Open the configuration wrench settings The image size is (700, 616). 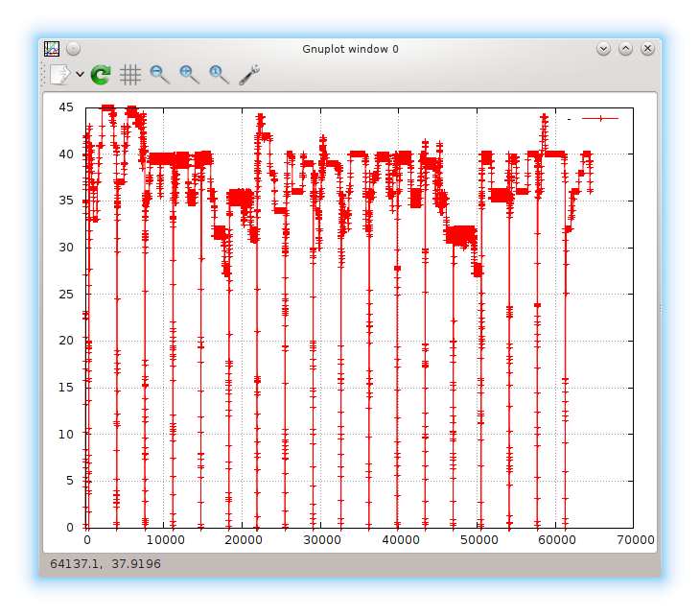click(249, 75)
